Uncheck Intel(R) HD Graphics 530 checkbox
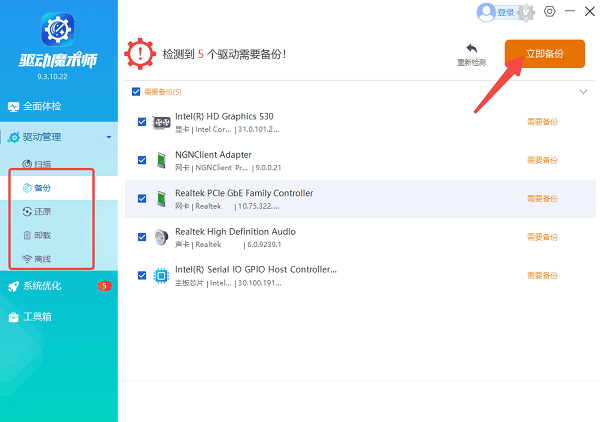This screenshot has height=422, width=600. tap(142, 122)
